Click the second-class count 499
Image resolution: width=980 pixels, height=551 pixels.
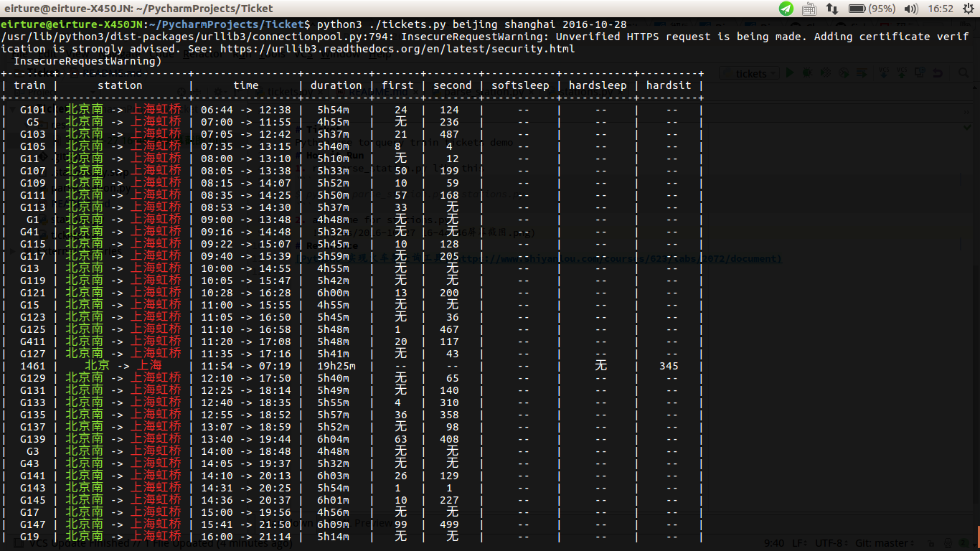click(x=449, y=524)
